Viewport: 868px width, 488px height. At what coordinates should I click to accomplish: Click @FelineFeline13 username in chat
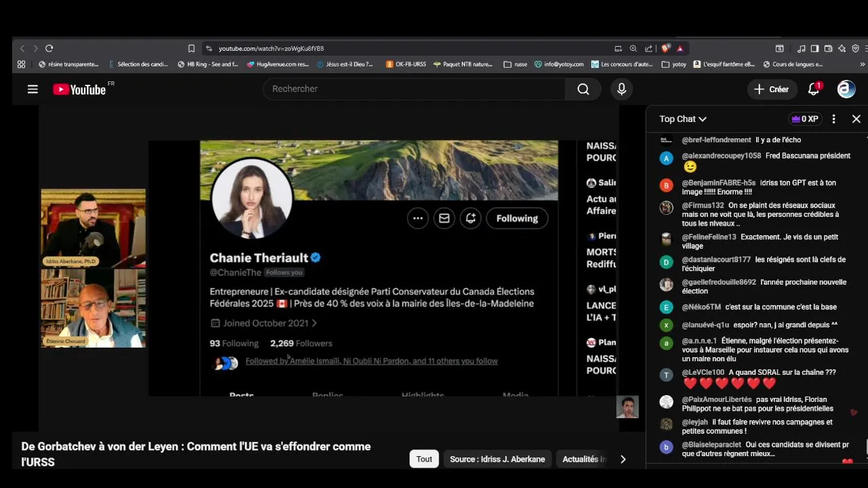709,237
